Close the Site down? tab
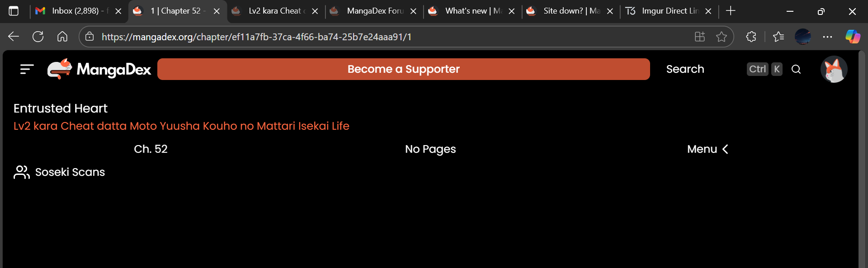 point(610,11)
